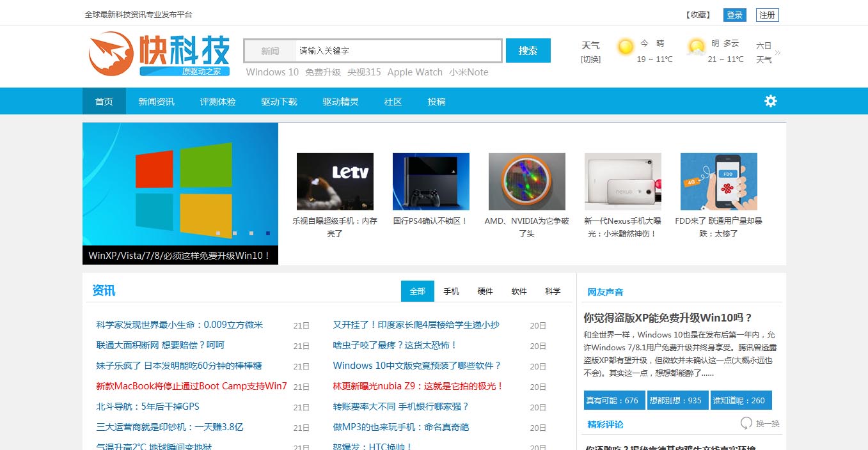Click the blue 搜索 button
868x450 pixels.
(528, 51)
